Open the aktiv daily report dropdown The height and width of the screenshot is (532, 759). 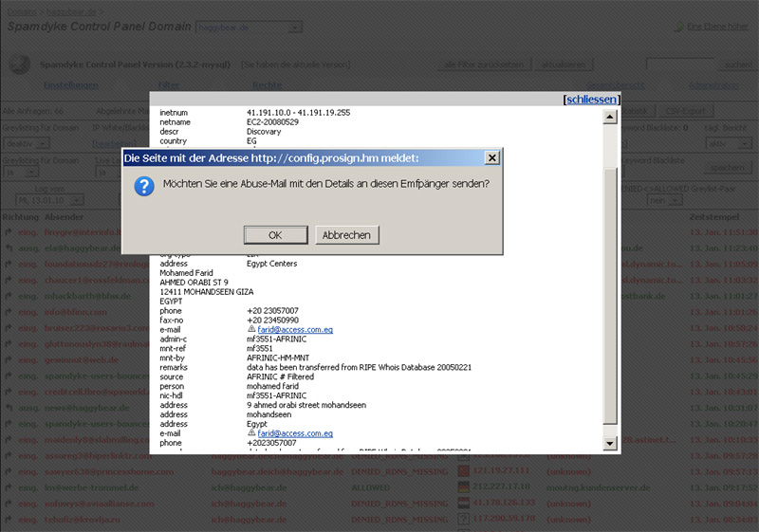point(729,143)
